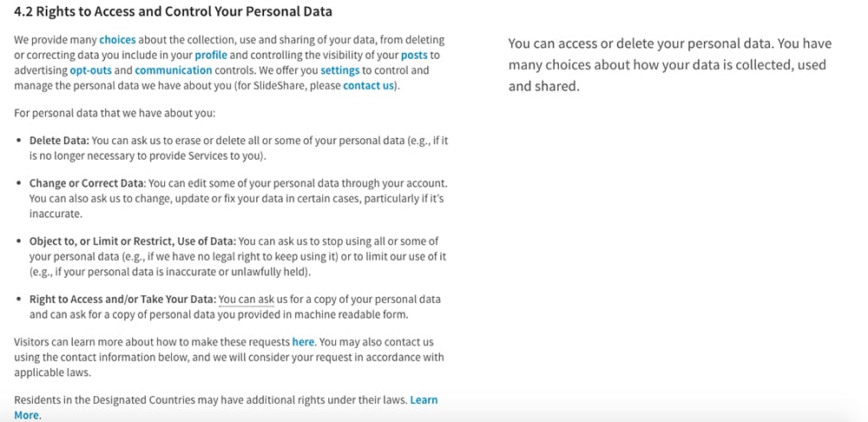Click the "Right to Access and/or Take Your Data:" label
Screen dimensions: 868x422
pos(123,300)
